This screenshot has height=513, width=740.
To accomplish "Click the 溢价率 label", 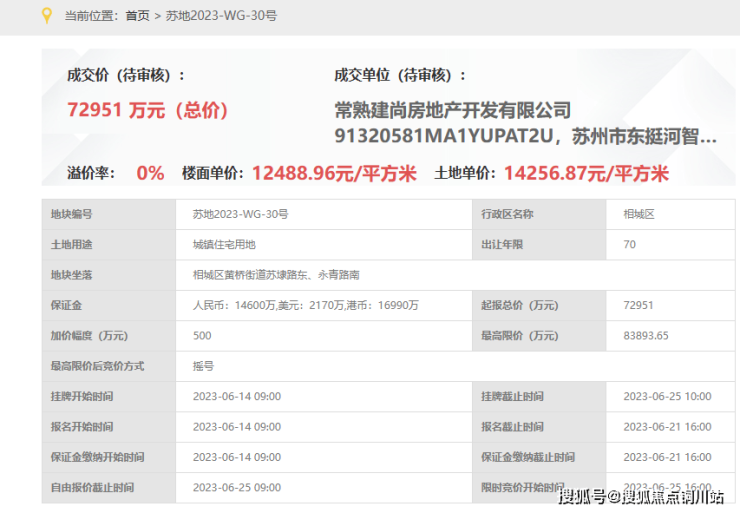I will pyautogui.click(x=91, y=173).
